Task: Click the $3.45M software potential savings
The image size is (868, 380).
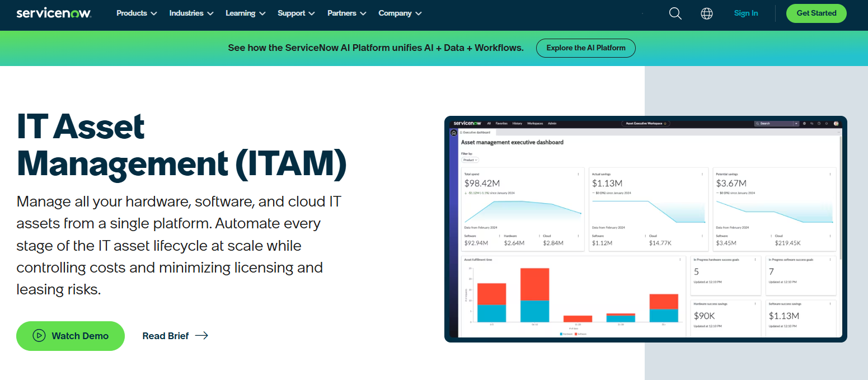Action: pos(726,243)
